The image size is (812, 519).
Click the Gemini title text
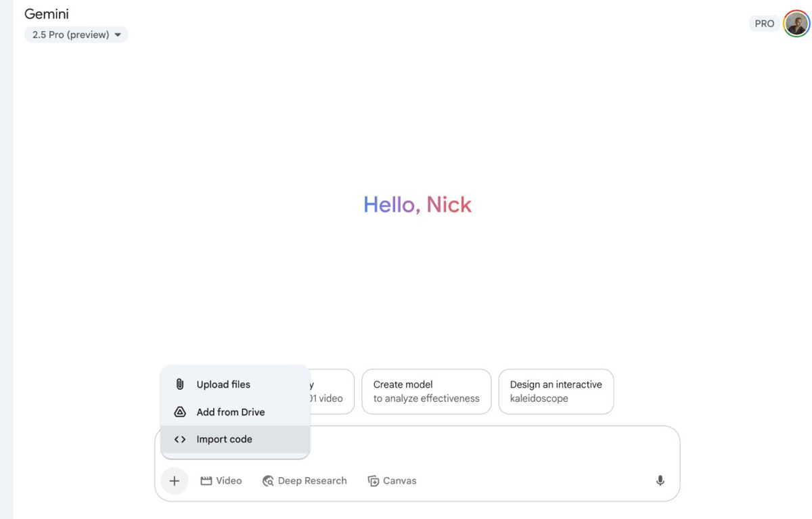[x=47, y=14]
